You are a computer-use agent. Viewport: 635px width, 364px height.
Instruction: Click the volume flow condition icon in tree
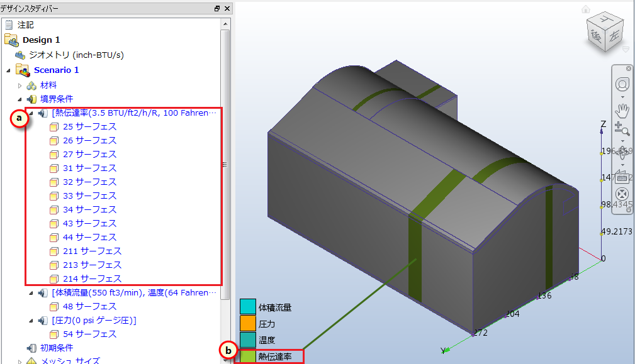(x=43, y=293)
